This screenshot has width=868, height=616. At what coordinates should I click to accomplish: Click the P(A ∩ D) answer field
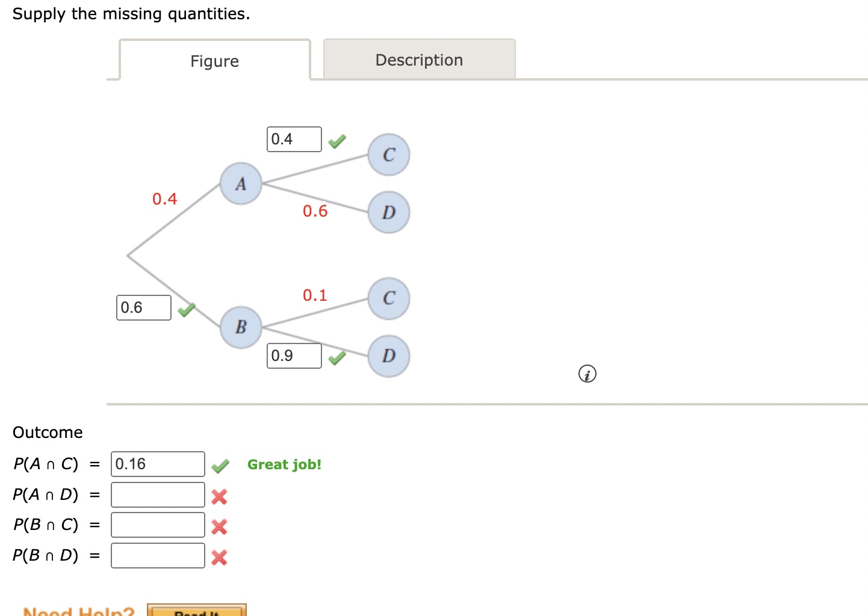[158, 494]
